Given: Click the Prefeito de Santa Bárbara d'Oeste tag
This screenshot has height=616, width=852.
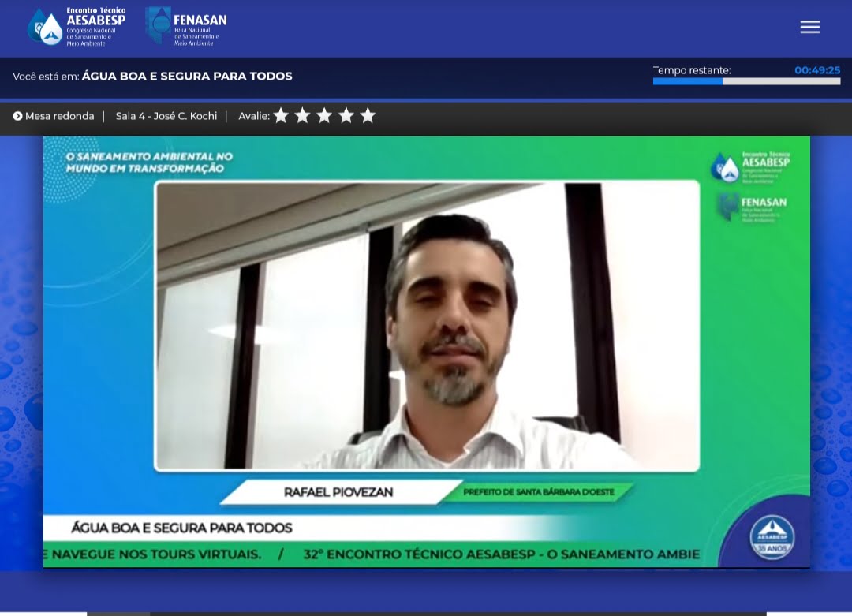Looking at the screenshot, I should coord(538,492).
